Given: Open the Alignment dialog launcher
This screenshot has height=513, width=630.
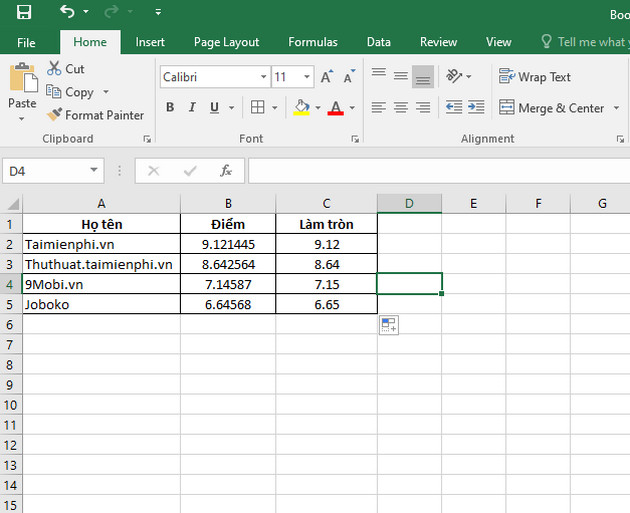Looking at the screenshot, I should pyautogui.click(x=620, y=139).
